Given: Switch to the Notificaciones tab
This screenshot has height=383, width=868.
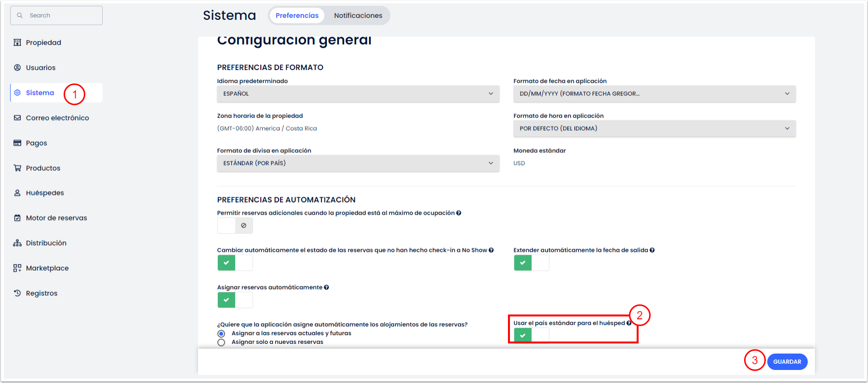Looking at the screenshot, I should point(358,15).
